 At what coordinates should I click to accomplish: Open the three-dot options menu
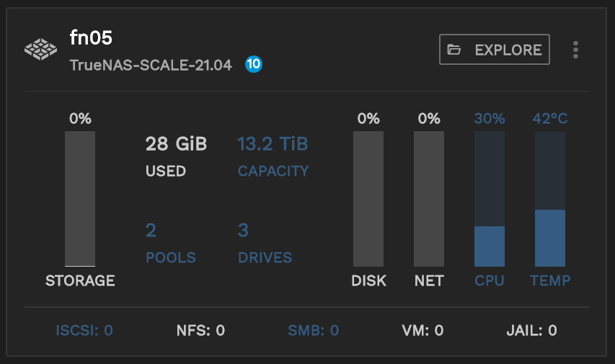click(575, 50)
